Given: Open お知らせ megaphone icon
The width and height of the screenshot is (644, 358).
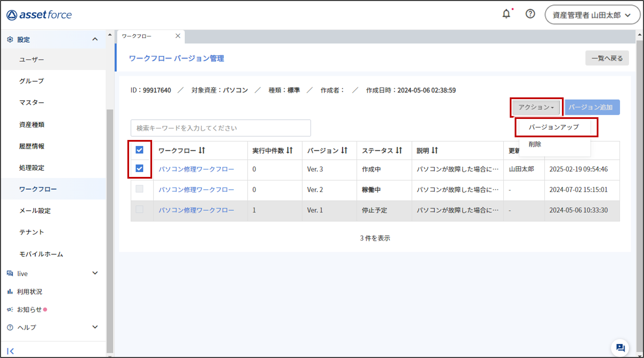Looking at the screenshot, I should click(x=10, y=310).
